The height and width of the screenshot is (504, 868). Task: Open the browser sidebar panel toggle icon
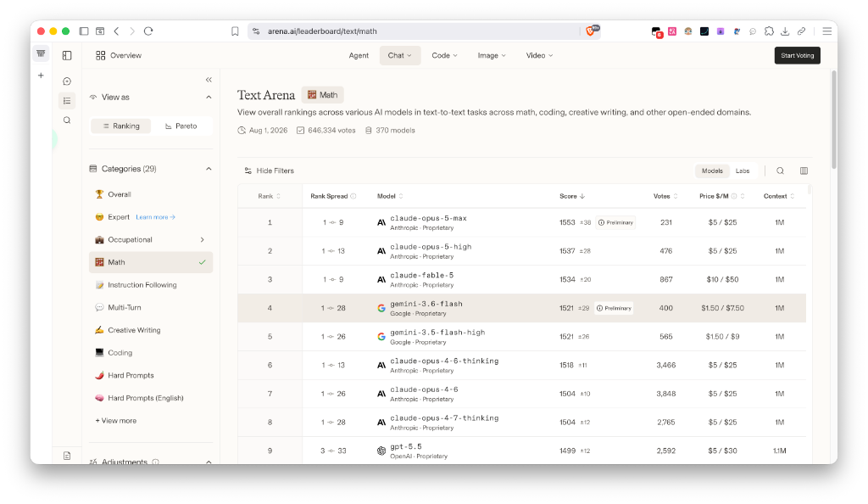(84, 31)
